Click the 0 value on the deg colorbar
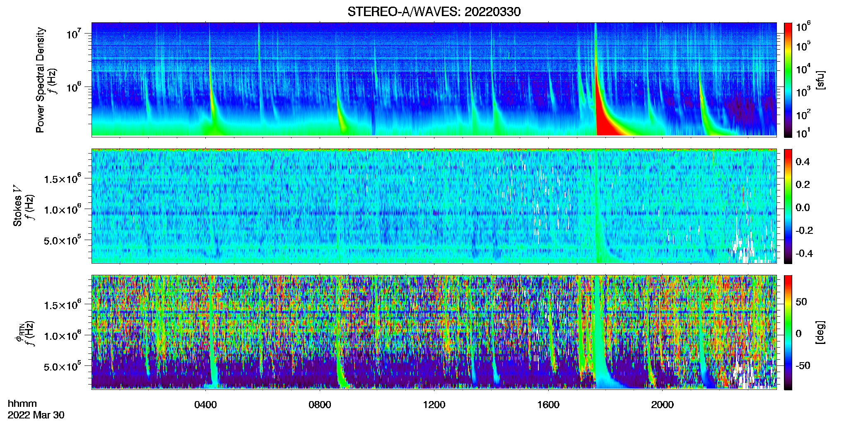The width and height of the screenshot is (868, 447). [x=798, y=334]
